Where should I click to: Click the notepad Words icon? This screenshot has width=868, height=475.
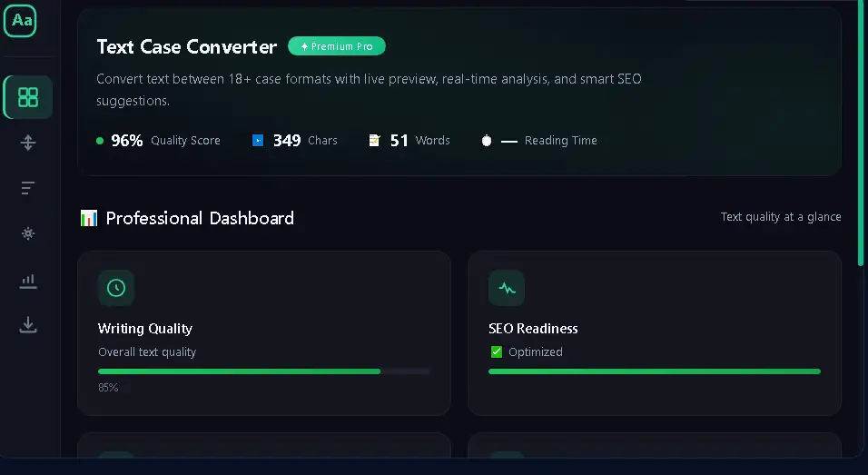coord(375,141)
